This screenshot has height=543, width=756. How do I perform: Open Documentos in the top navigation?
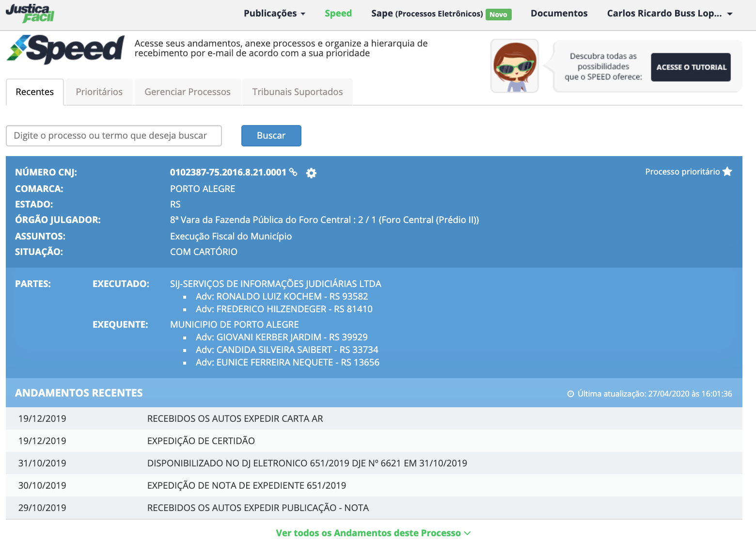coord(559,14)
